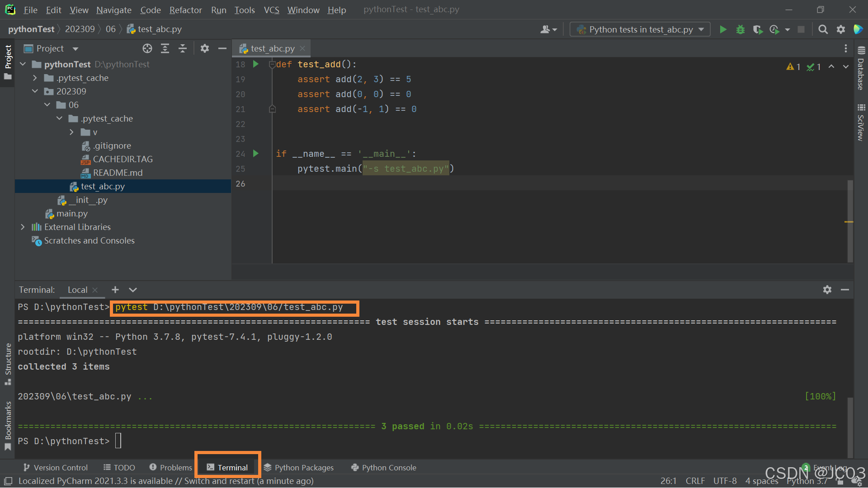Run test_add from gutter arrow
This screenshot has width=868, height=488.
click(x=255, y=64)
